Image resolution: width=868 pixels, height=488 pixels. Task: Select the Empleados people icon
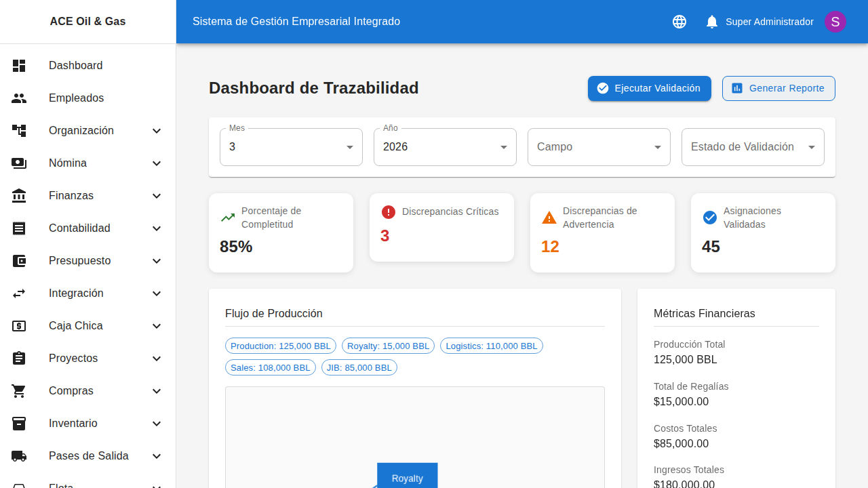19,98
